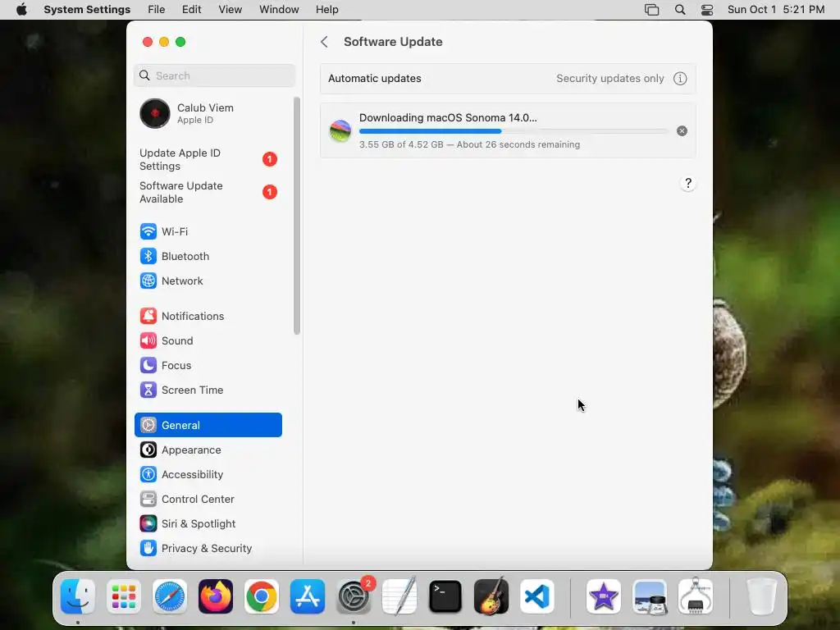Image resolution: width=840 pixels, height=630 pixels.
Task: Open the Window menu
Action: (279, 10)
